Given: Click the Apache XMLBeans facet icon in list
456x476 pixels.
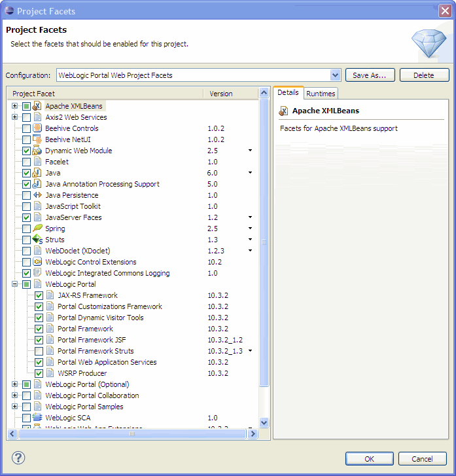Looking at the screenshot, I should coord(37,106).
